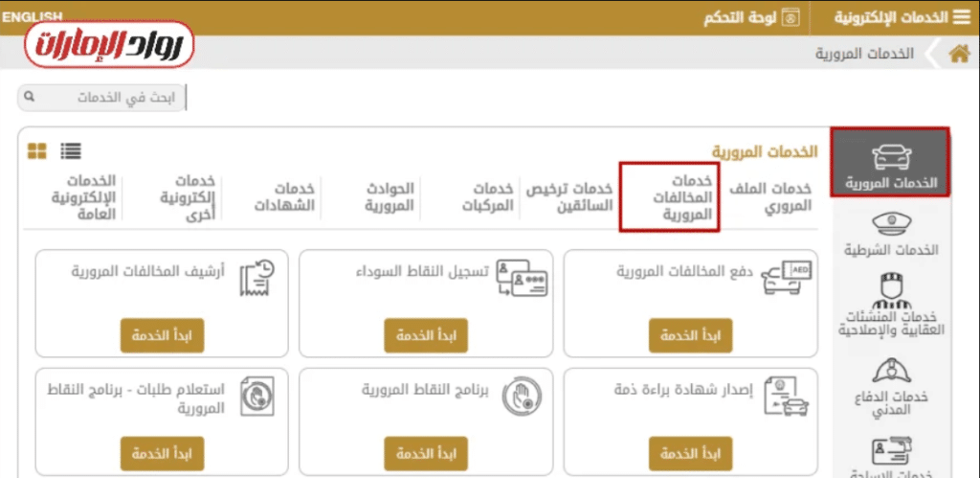Open the الحوادث المرورية tab
Viewport: 980px width, 478px height.
390,196
